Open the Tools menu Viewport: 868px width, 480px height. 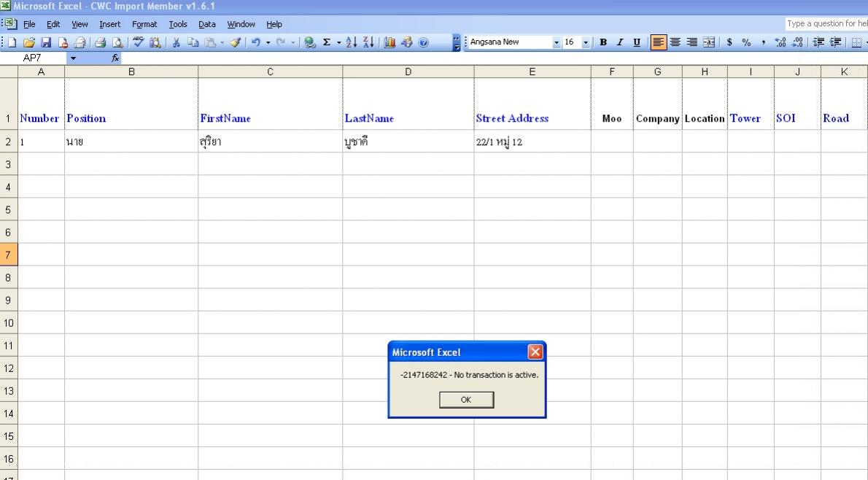click(x=178, y=24)
